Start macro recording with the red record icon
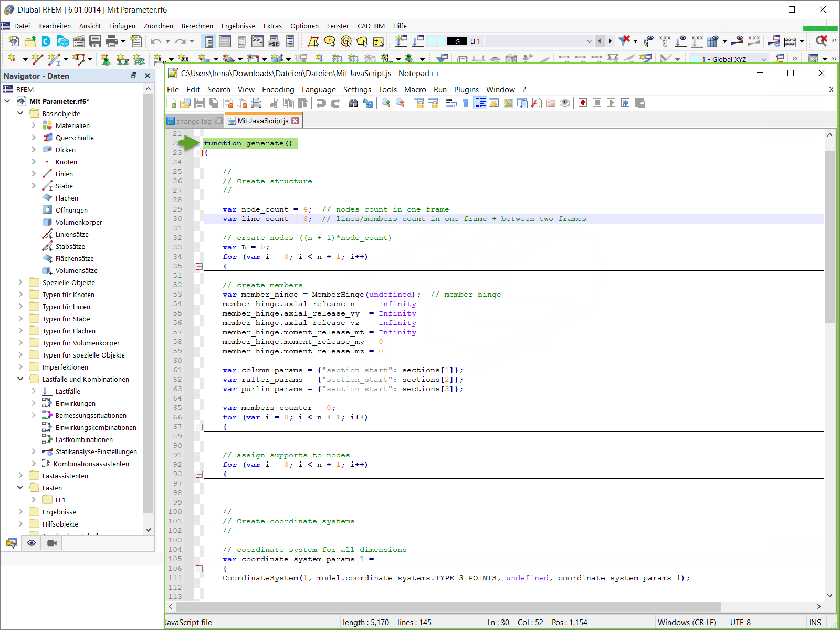Image resolution: width=840 pixels, height=630 pixels. click(x=583, y=103)
